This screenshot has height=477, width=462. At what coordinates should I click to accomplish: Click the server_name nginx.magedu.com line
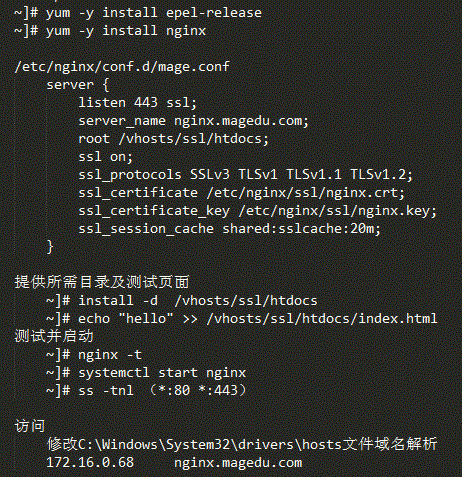point(194,121)
